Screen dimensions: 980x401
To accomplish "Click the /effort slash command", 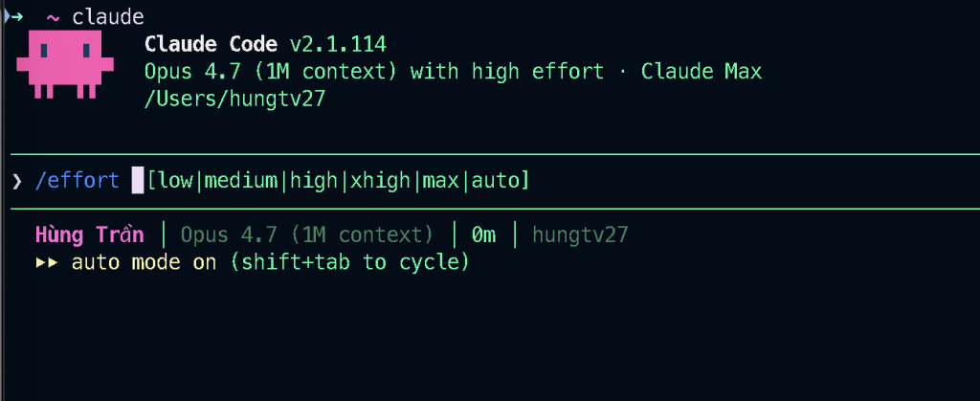I will click(78, 180).
